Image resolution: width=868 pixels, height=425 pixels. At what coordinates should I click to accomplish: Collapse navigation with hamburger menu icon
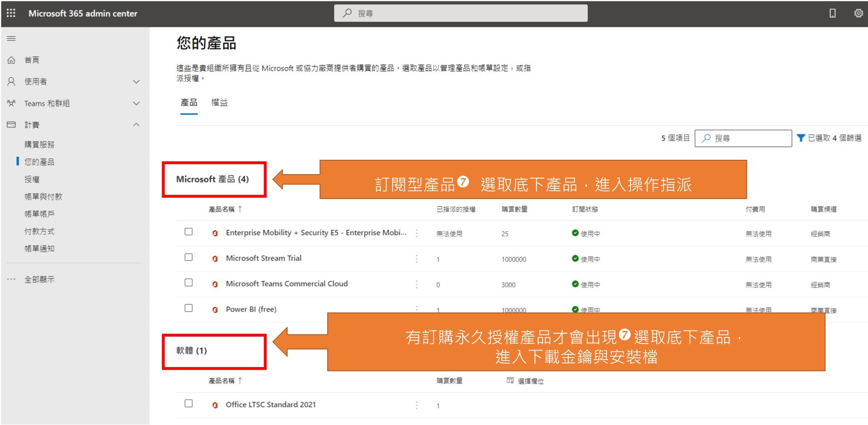(x=11, y=38)
